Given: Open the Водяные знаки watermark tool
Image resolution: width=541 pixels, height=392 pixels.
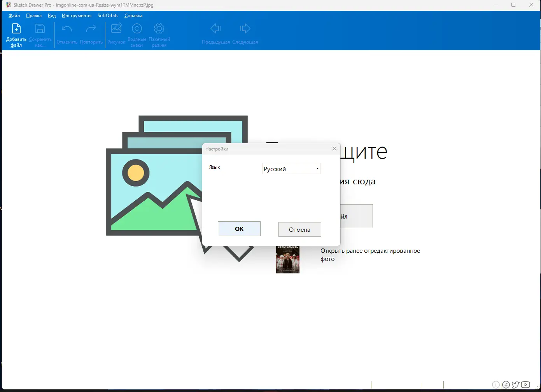Looking at the screenshot, I should tap(137, 28).
